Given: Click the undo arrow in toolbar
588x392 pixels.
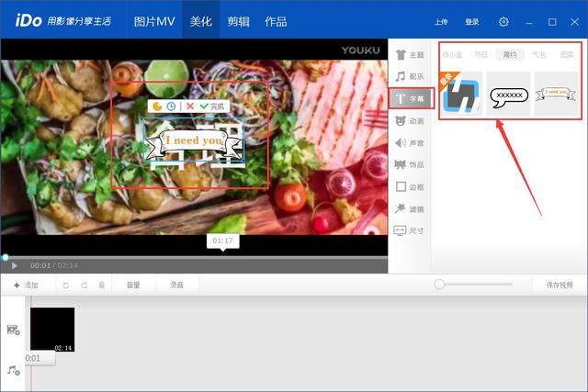Looking at the screenshot, I should coord(66,286).
